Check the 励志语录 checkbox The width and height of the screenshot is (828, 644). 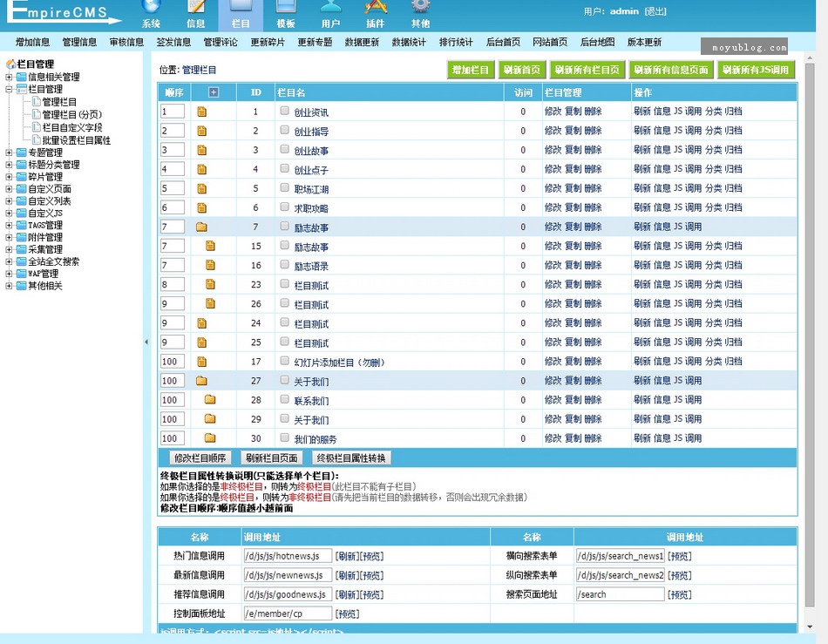pyautogui.click(x=285, y=264)
